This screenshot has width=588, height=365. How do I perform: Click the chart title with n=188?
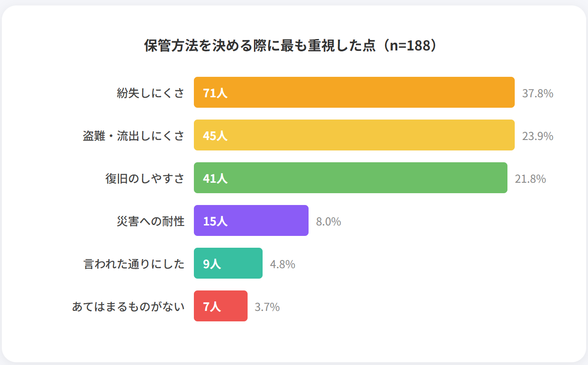294,46
